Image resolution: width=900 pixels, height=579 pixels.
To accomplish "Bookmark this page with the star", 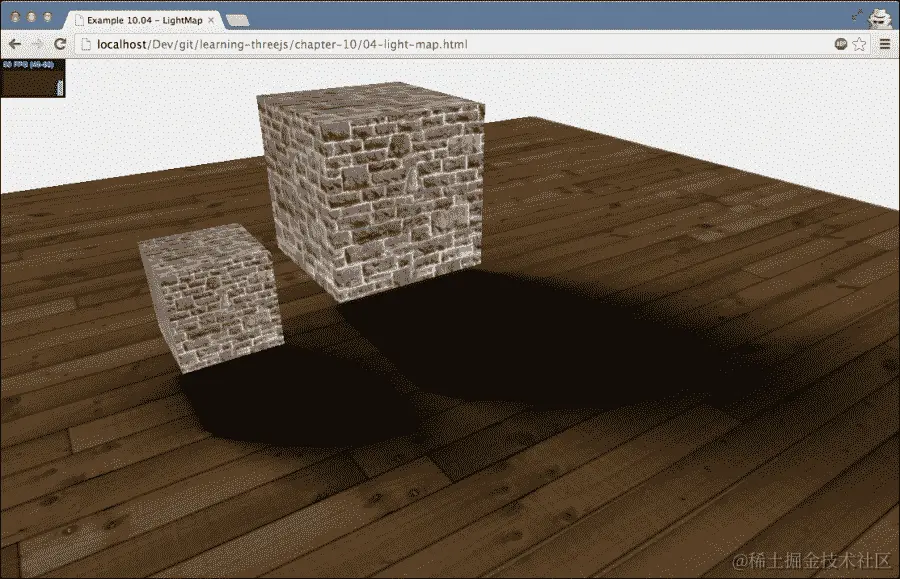I will 859,44.
